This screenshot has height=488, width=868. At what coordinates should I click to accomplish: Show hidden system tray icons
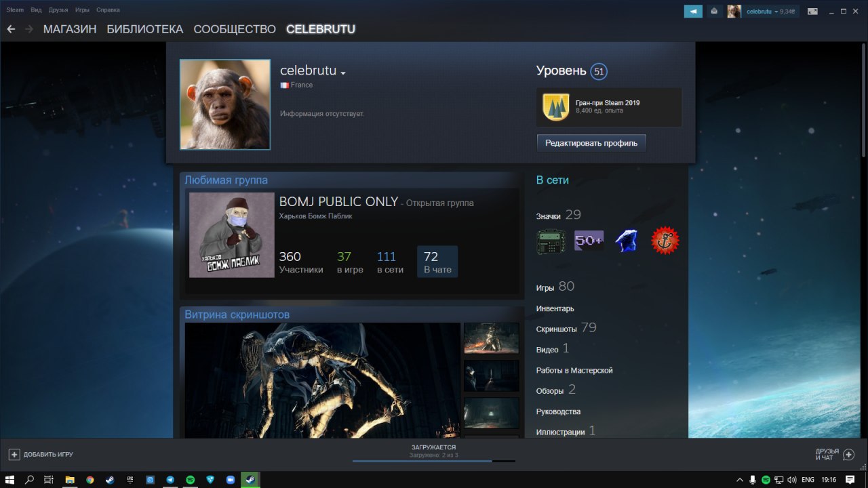click(740, 479)
